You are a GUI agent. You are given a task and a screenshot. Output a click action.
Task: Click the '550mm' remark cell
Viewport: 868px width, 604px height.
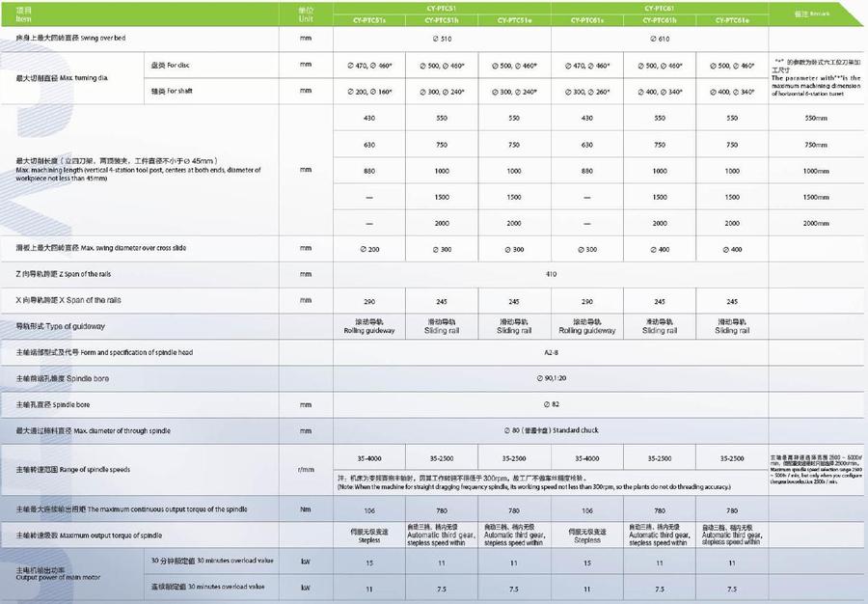coord(816,119)
